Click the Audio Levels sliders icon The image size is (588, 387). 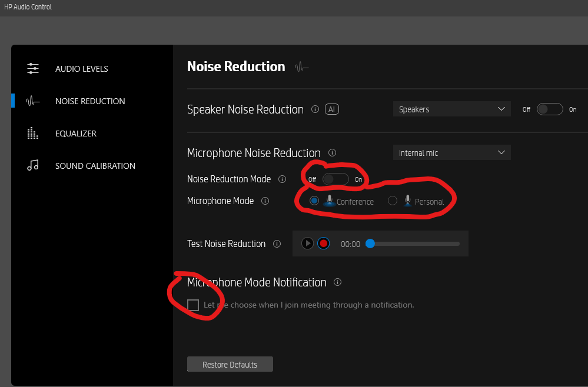33,69
